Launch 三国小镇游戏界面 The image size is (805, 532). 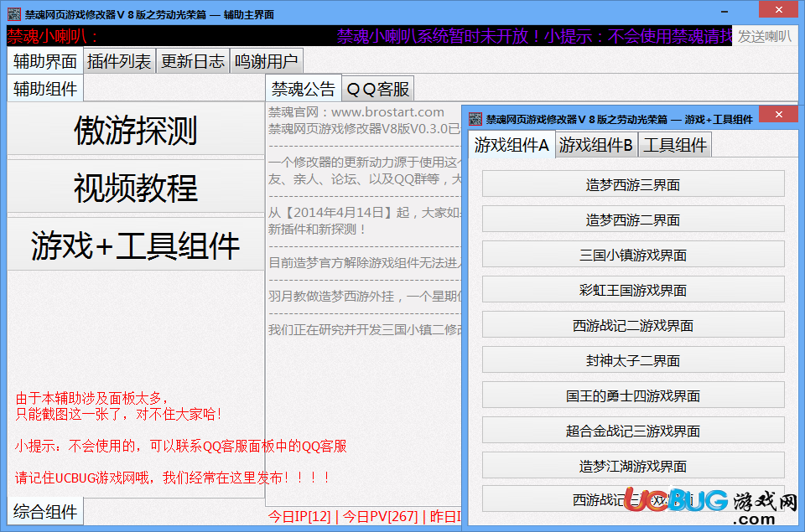click(x=633, y=255)
